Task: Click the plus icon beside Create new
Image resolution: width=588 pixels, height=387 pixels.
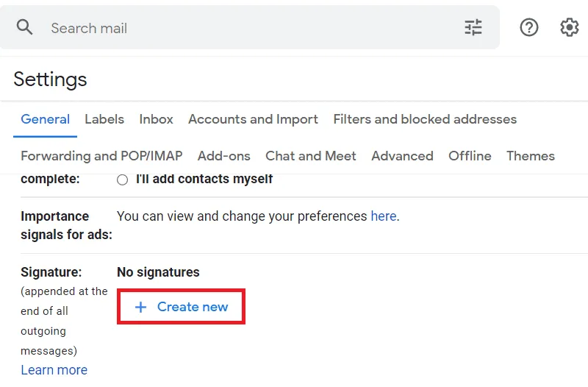Action: click(x=140, y=307)
